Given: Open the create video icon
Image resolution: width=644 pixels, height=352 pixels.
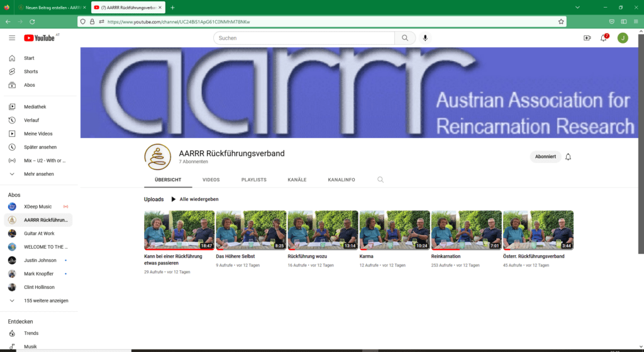Looking at the screenshot, I should (x=587, y=38).
